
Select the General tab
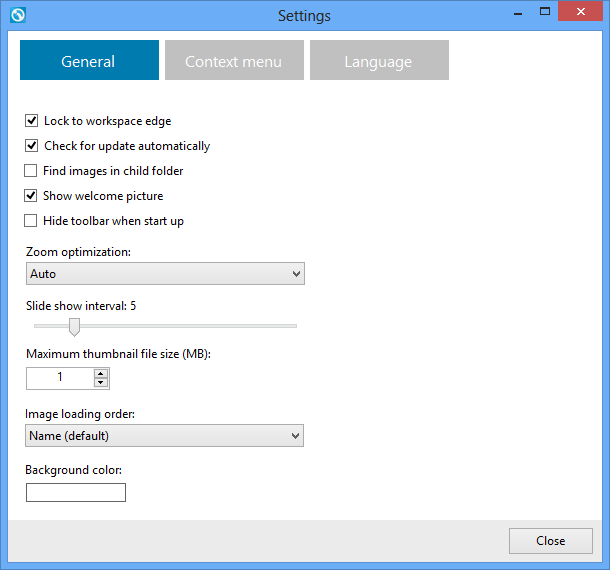click(89, 60)
